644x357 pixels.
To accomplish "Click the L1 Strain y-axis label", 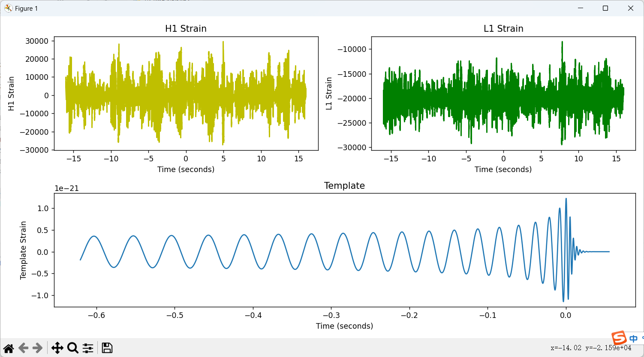I will [x=329, y=94].
